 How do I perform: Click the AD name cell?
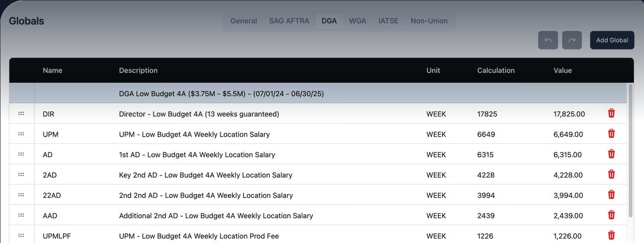click(48, 154)
